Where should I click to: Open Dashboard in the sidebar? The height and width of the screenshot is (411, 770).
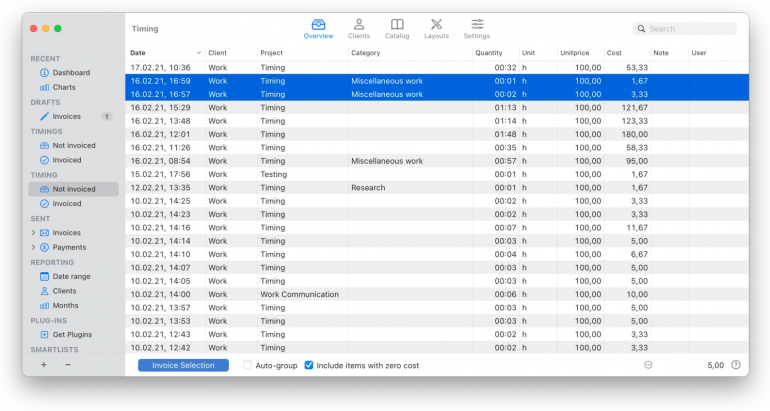pos(71,73)
